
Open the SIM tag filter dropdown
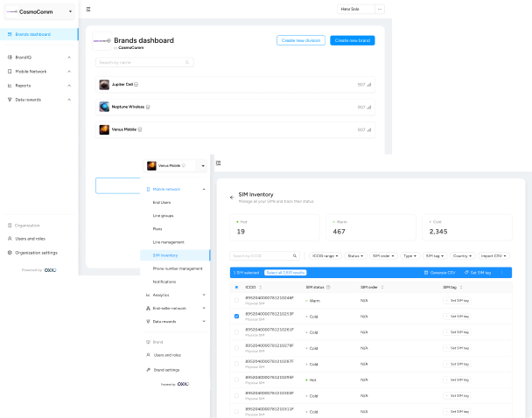[x=435, y=256]
